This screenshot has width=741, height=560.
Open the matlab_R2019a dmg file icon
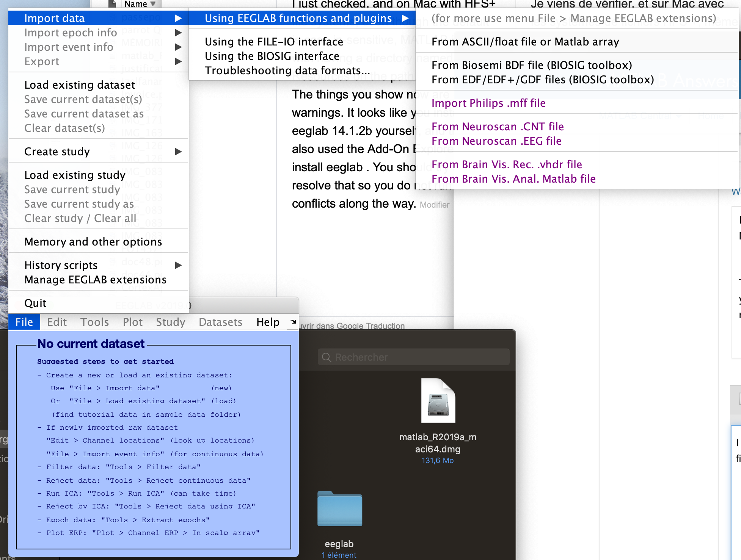click(438, 401)
